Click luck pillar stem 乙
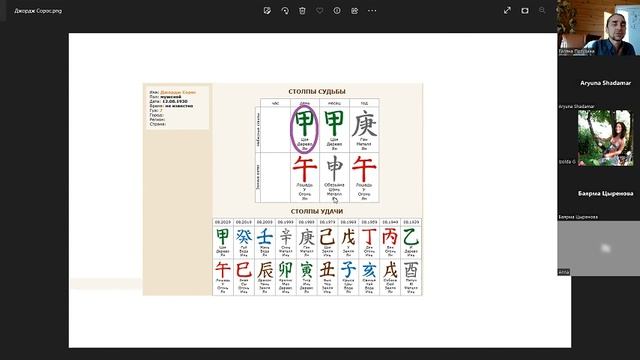This screenshot has width=640, height=360. click(411, 237)
